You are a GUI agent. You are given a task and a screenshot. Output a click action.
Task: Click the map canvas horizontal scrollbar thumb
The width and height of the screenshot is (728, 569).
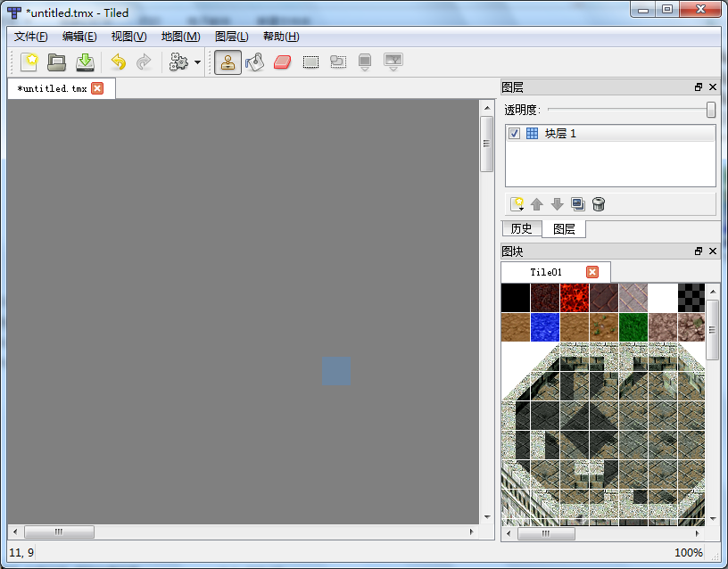point(59,532)
